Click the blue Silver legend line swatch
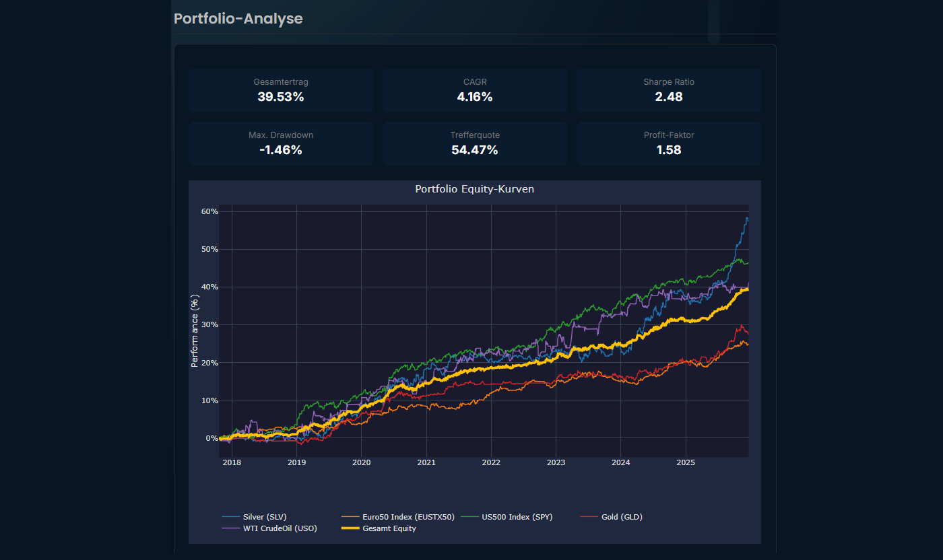This screenshot has height=560, width=943. coord(230,517)
